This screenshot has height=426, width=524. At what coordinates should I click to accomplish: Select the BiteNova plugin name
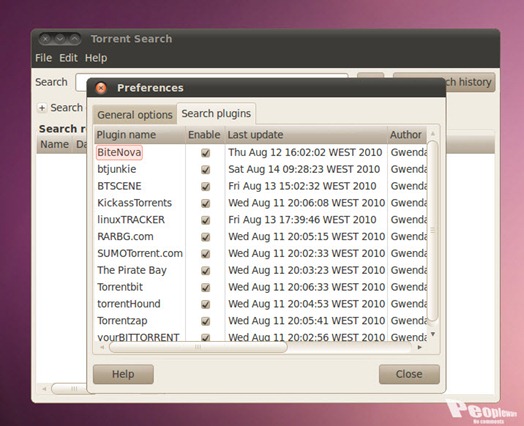pos(119,152)
